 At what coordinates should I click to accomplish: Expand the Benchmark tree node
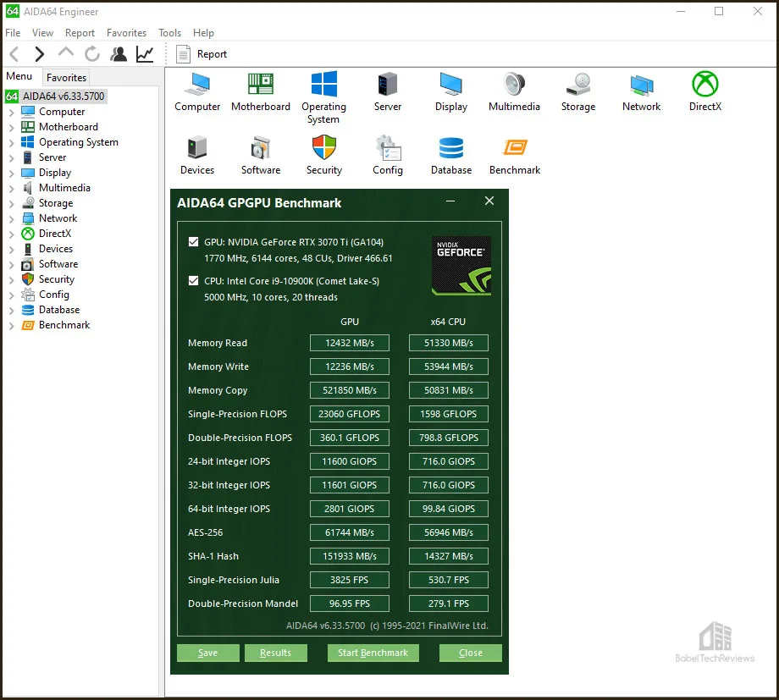11,326
